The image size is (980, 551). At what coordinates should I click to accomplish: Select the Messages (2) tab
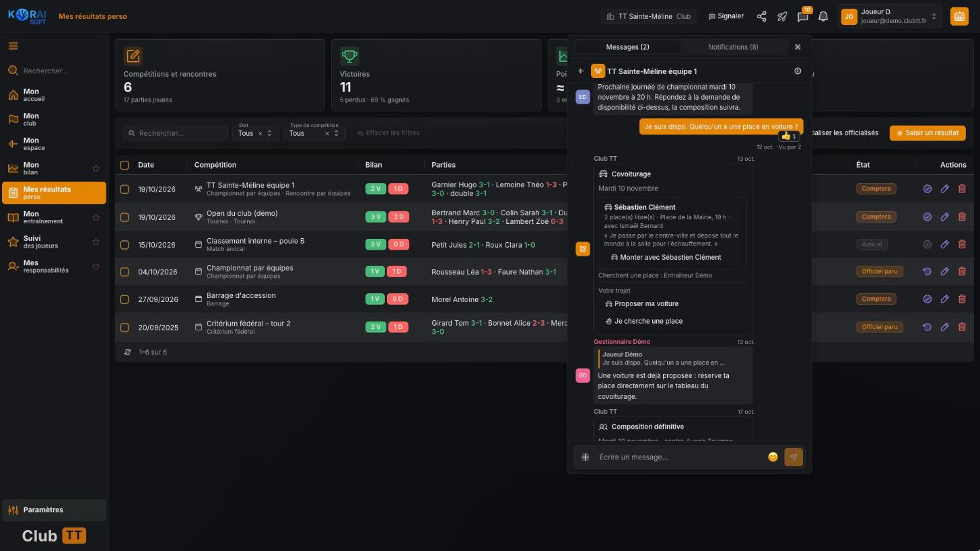tap(627, 47)
